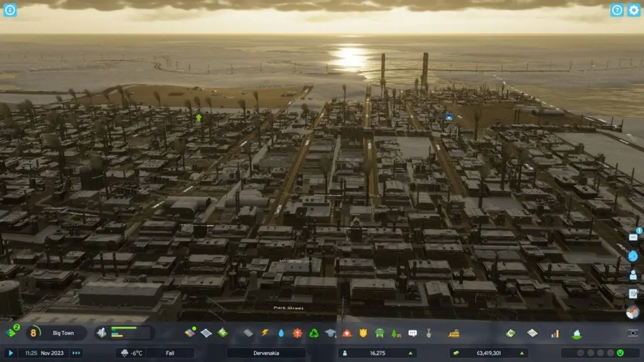
Task: Open milestone level 8 progress
Action: coord(33,333)
